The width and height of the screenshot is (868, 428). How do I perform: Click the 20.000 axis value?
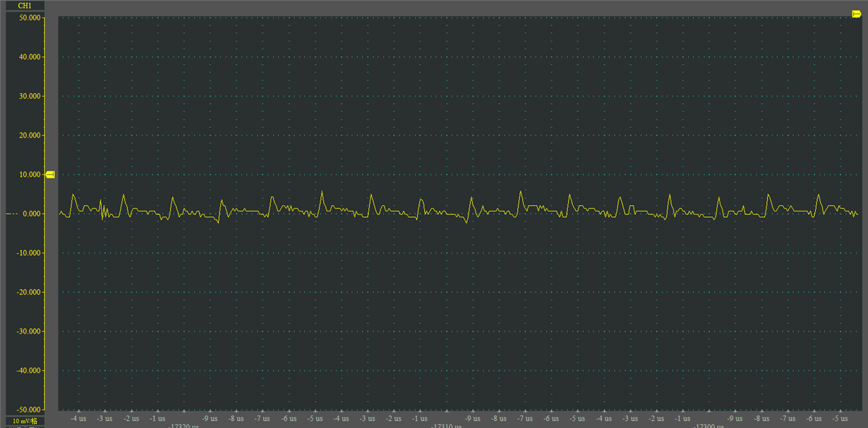pyautogui.click(x=30, y=135)
